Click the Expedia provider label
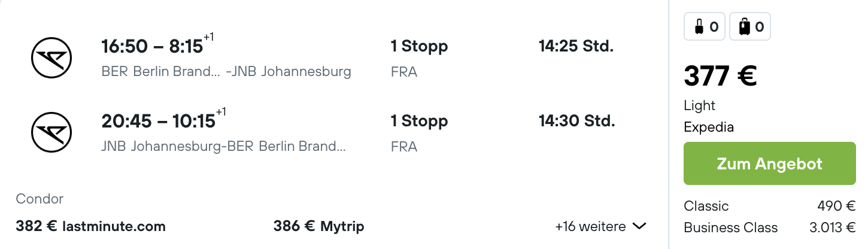Viewport: 868px width, 249px height. (x=709, y=127)
